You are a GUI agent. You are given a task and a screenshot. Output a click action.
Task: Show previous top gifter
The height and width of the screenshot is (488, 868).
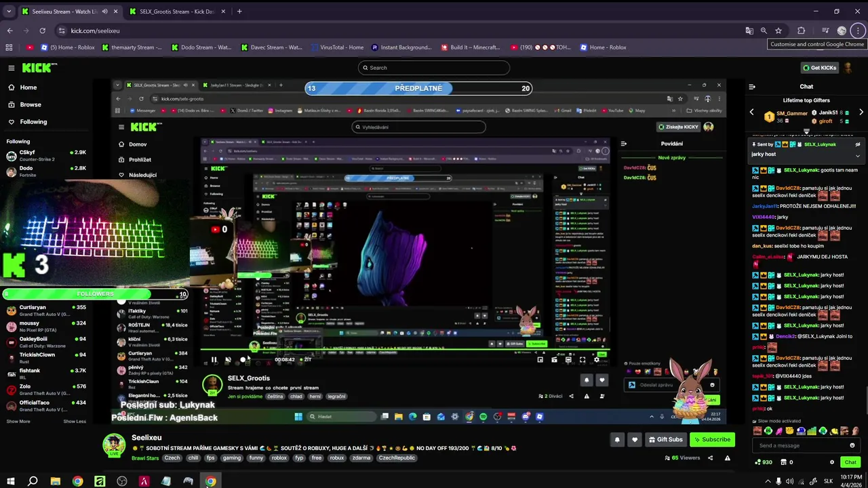751,112
